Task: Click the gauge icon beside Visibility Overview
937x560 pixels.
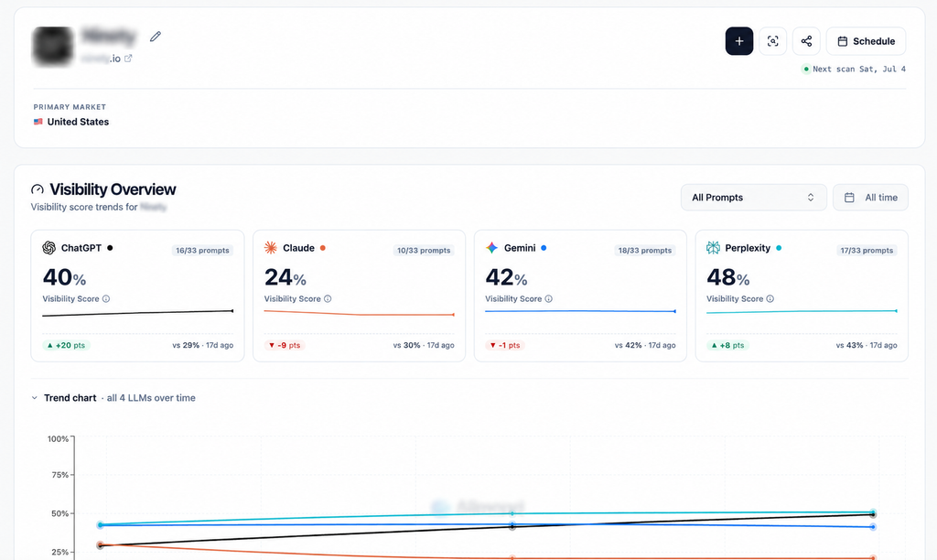Action: (x=37, y=189)
